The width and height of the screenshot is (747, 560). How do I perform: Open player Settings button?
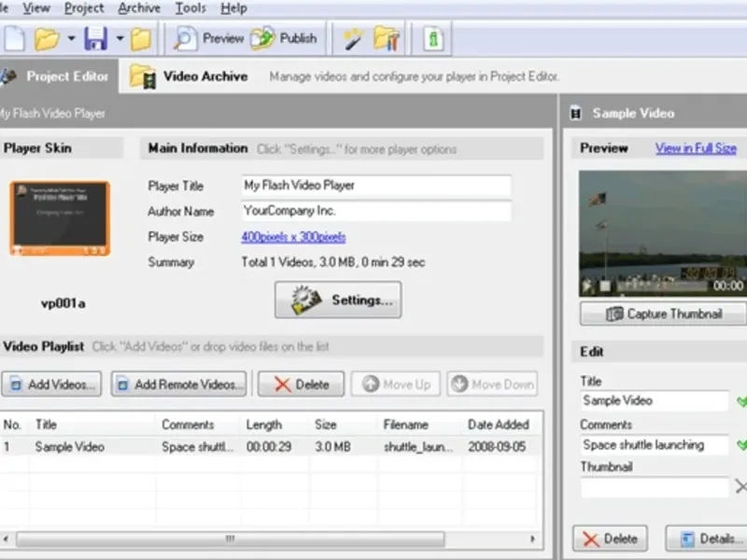coord(338,300)
